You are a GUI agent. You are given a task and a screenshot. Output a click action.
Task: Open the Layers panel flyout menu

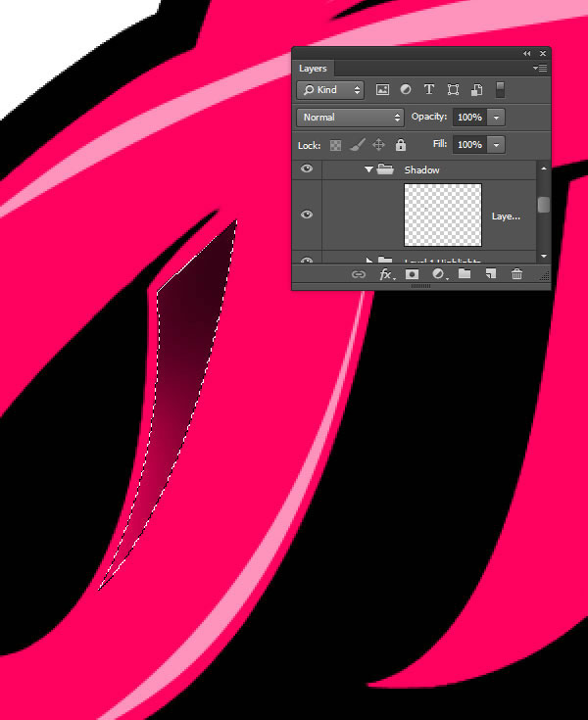click(x=540, y=69)
